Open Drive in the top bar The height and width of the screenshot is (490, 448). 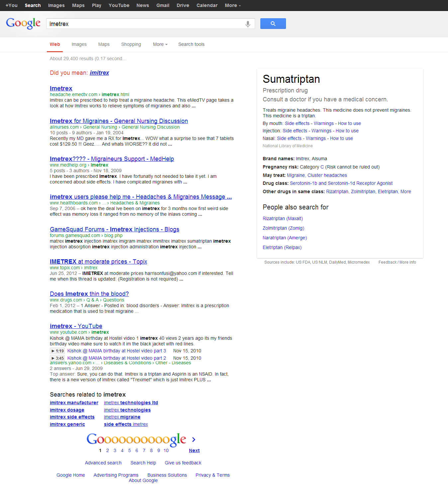[x=183, y=5]
